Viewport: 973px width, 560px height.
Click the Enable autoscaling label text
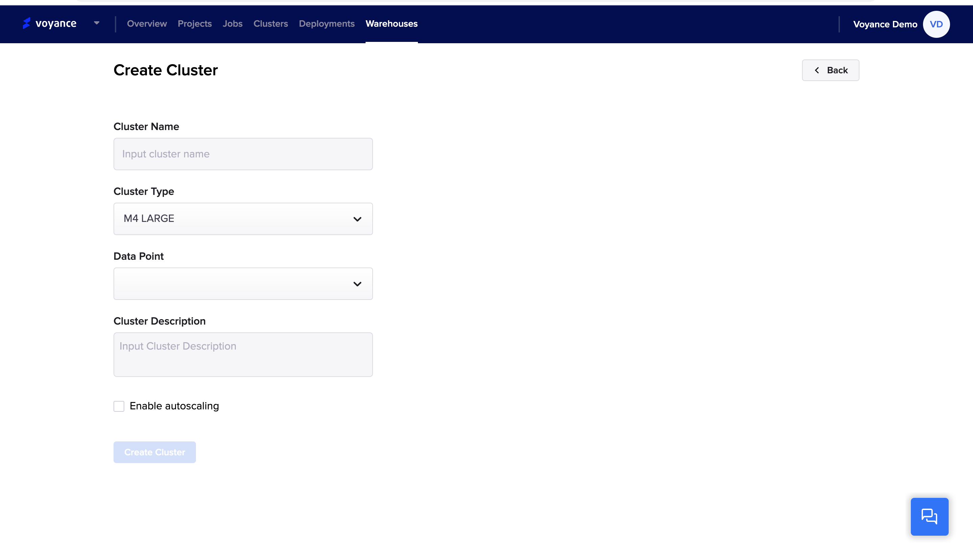[x=174, y=406]
